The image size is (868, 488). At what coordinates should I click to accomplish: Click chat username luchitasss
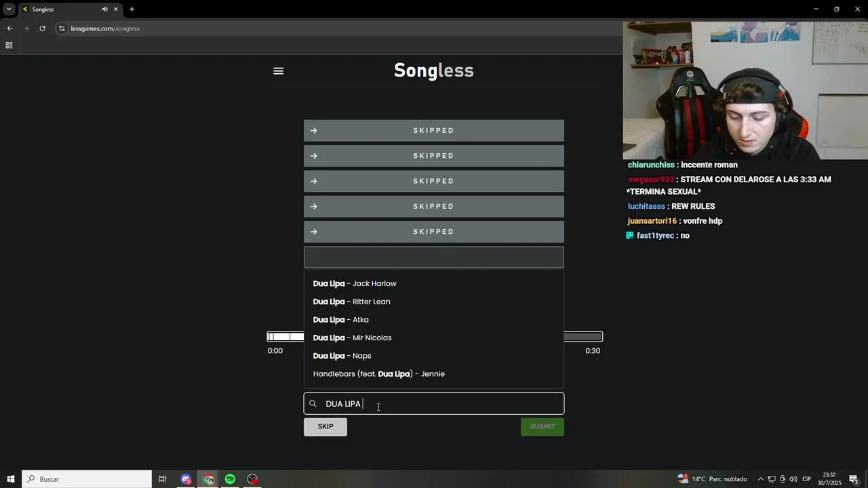coord(646,206)
